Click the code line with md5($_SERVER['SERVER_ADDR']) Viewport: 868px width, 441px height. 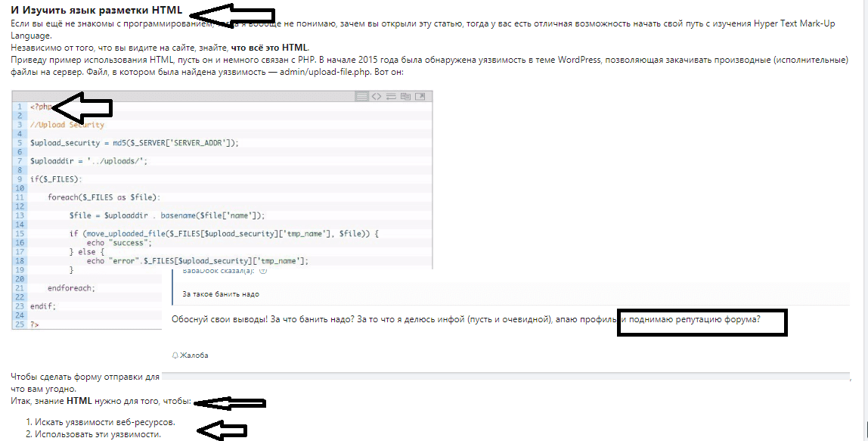pos(135,143)
